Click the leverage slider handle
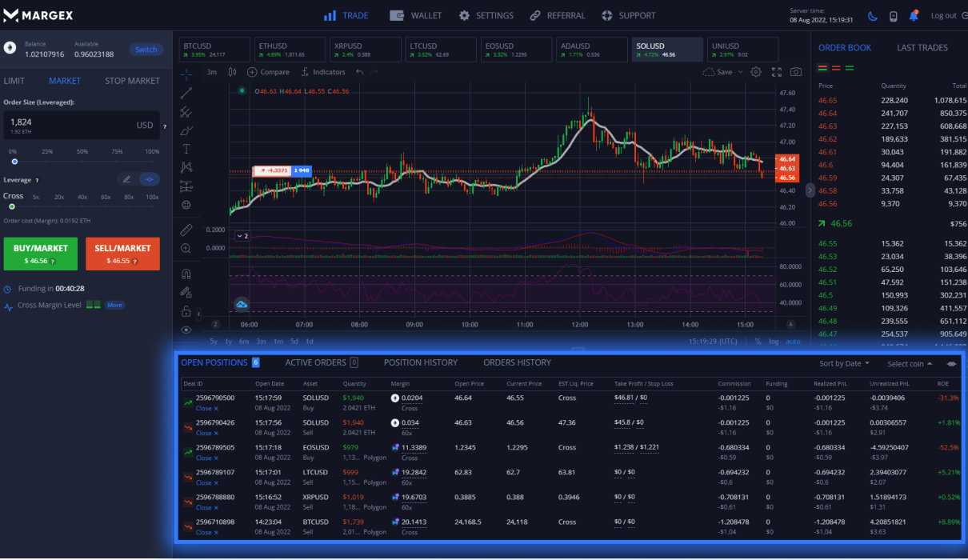The image size is (968, 560). point(12,206)
